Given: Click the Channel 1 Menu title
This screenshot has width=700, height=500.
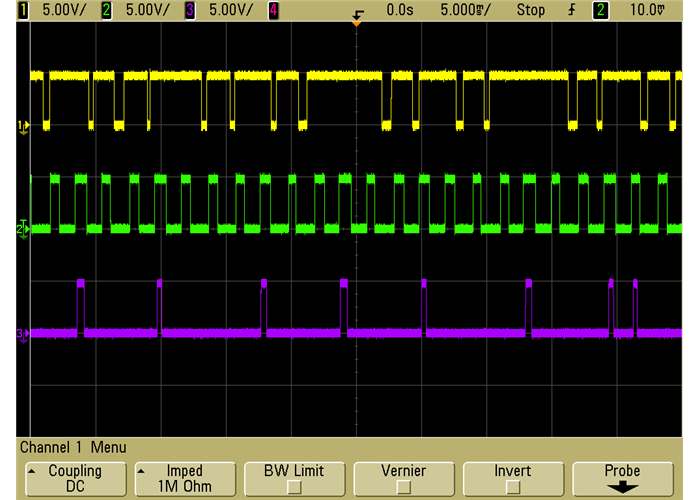Looking at the screenshot, I should tap(73, 447).
